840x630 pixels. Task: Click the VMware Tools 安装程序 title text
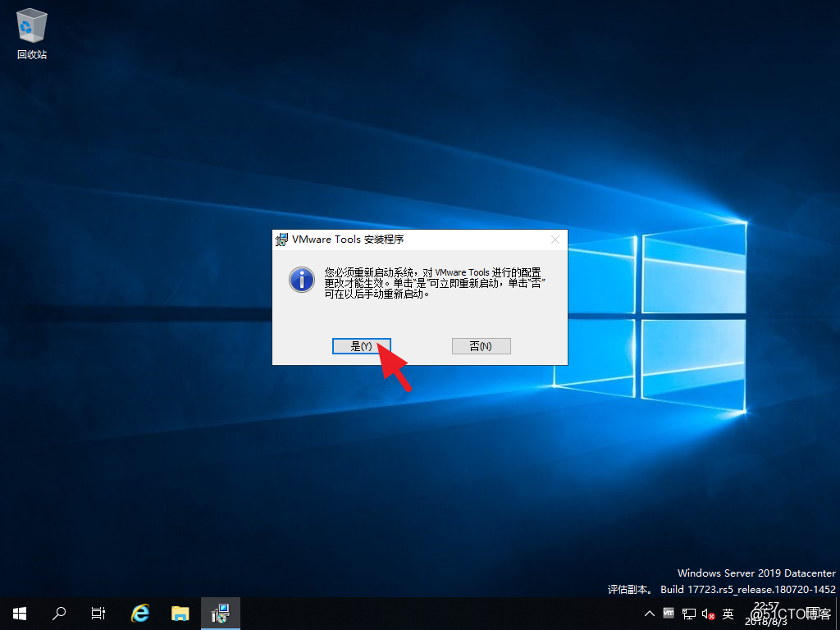[x=348, y=240]
